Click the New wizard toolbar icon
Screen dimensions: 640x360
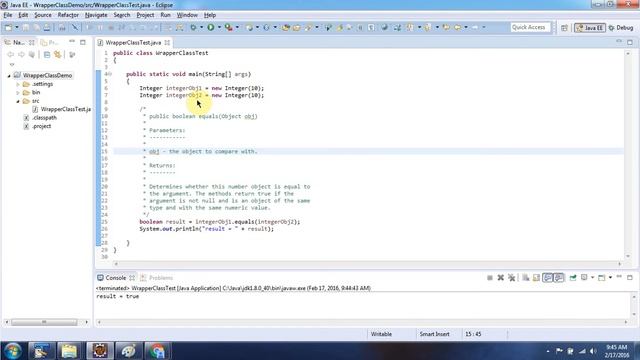(x=8, y=27)
